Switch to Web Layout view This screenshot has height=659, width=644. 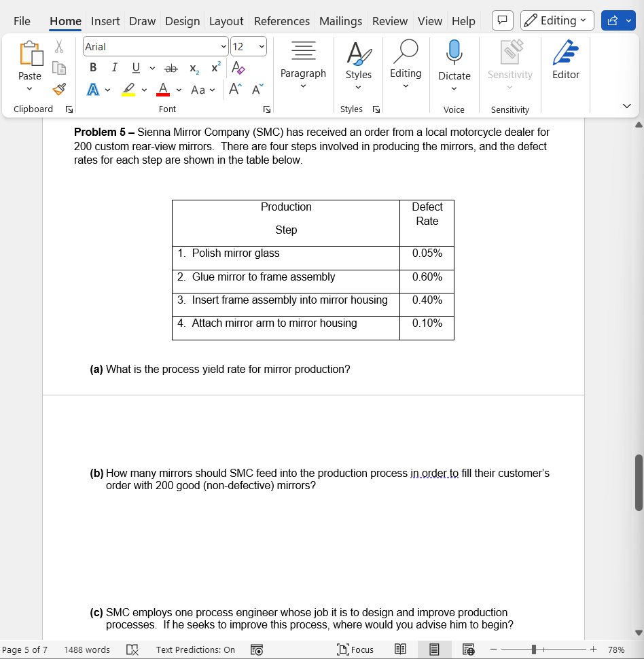coord(468,649)
